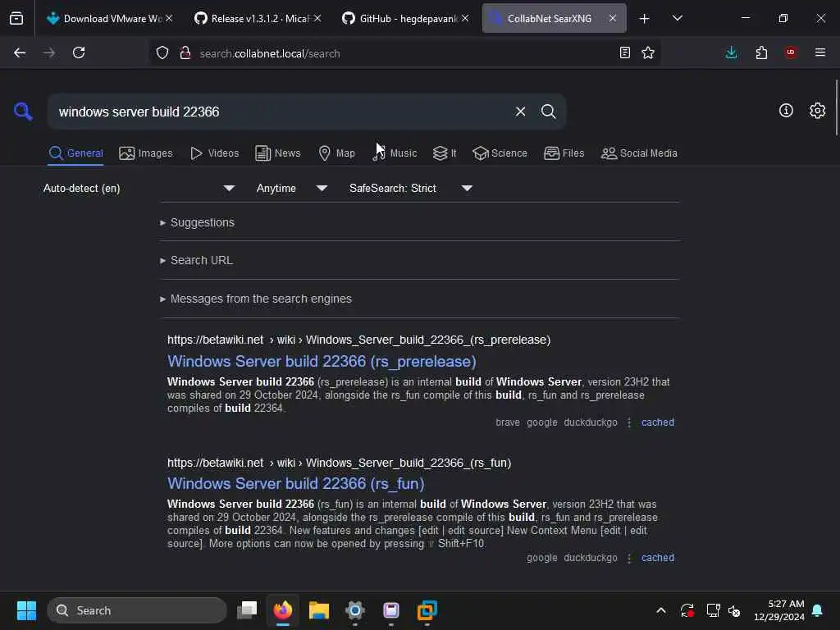Open cached link for rs_fun result
The image size is (840, 630).
658,558
